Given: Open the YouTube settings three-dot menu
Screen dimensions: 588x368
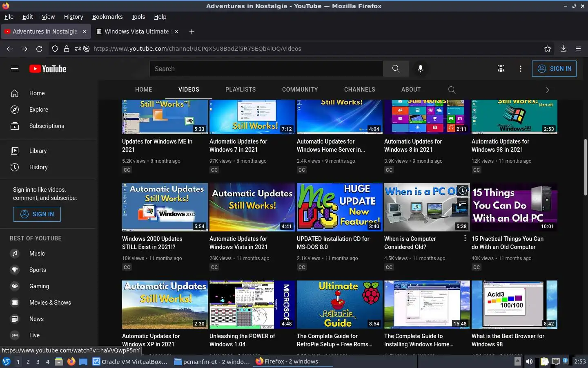Looking at the screenshot, I should 520,69.
